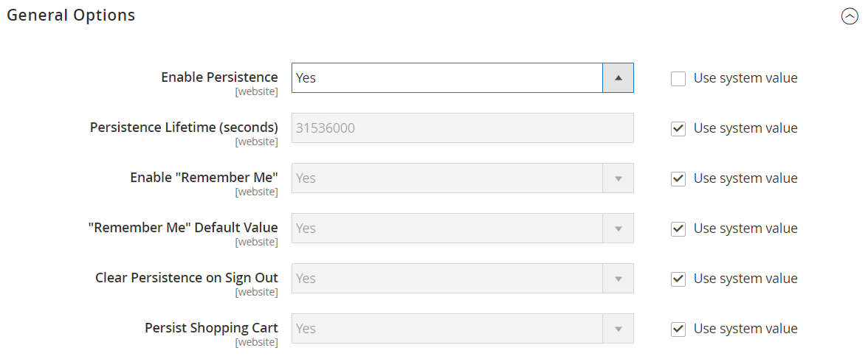Uncheck system value for Clear Persistence on Sign Out
The width and height of the screenshot is (868, 359).
(678, 279)
